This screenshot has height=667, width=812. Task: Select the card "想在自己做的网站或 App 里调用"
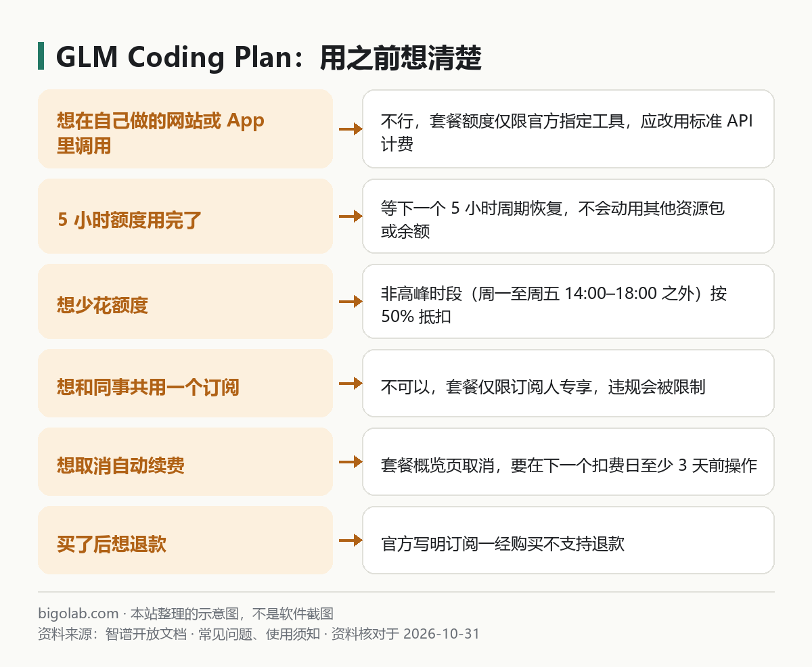(185, 129)
